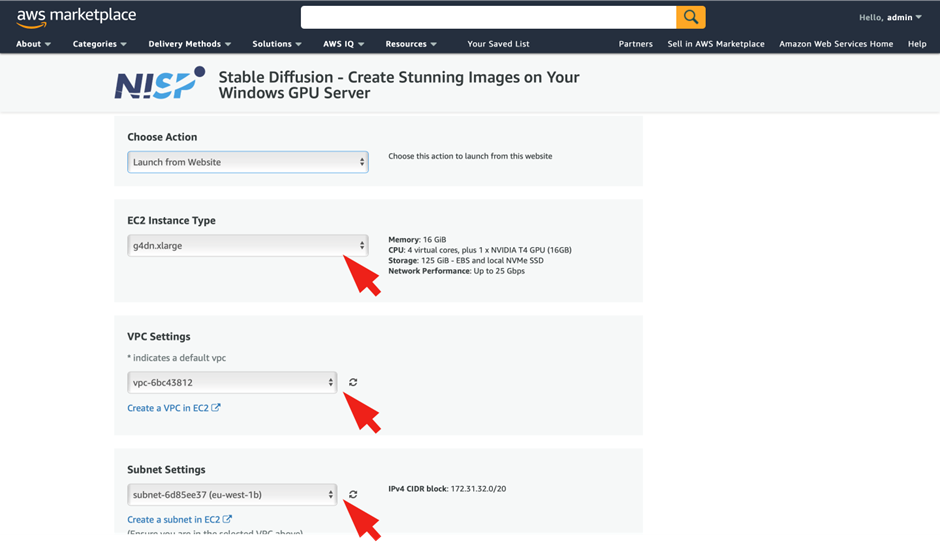
Task: Click the Memory: 16 GiB spec text
Action: [417, 239]
